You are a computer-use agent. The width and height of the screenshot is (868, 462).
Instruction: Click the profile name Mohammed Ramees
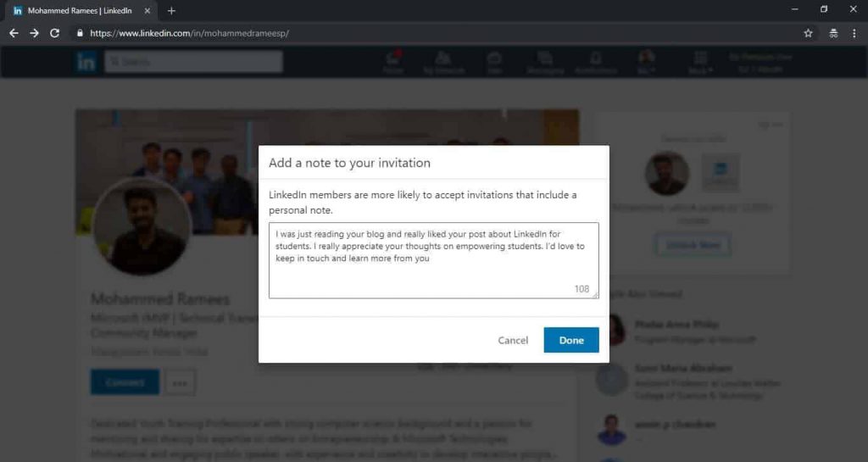pyautogui.click(x=160, y=299)
